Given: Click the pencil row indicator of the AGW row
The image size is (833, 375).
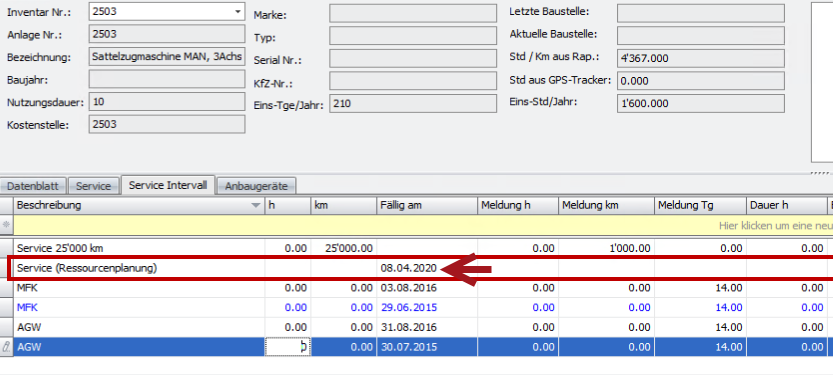Looking at the screenshot, I should (x=6, y=347).
